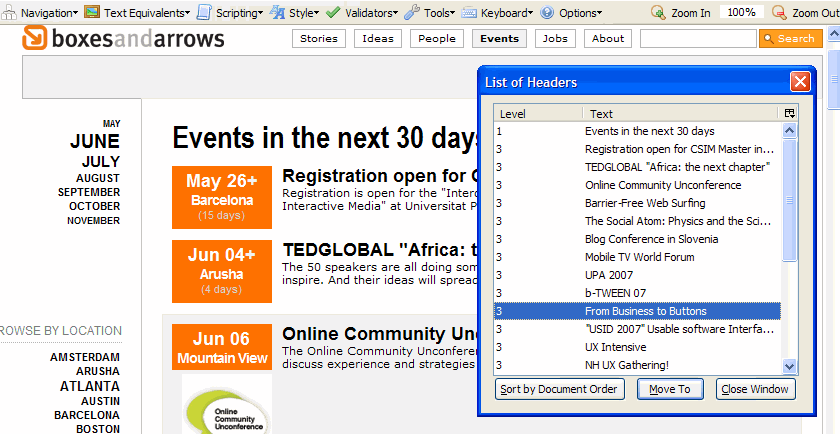Click the site search text field

699,39
